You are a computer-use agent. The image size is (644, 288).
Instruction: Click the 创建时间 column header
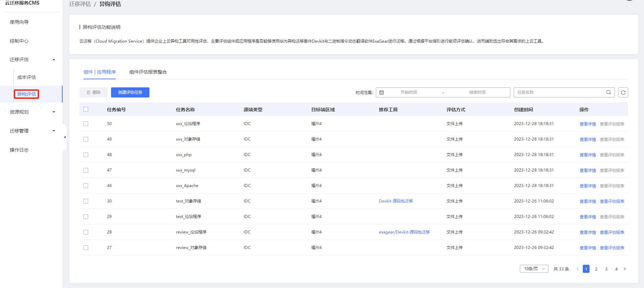[524, 110]
